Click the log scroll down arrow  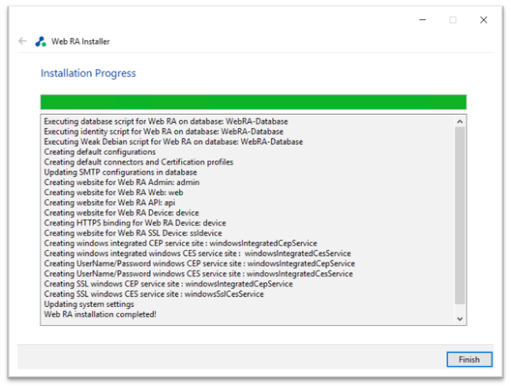(x=460, y=319)
